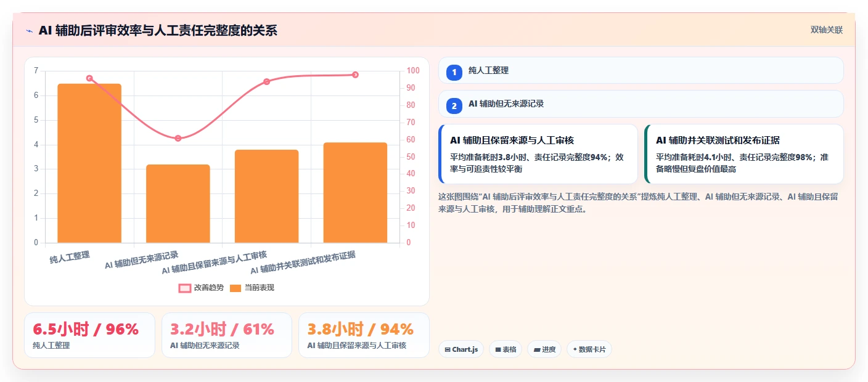Click the orange bar for AI 辅助但无来源记录
Screen dimensions: 868x382
click(178, 203)
